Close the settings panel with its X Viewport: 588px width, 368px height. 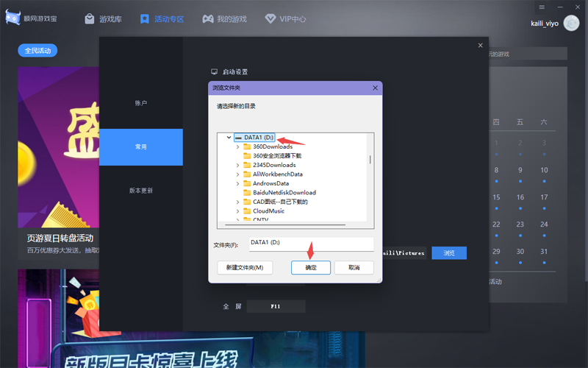(x=481, y=46)
